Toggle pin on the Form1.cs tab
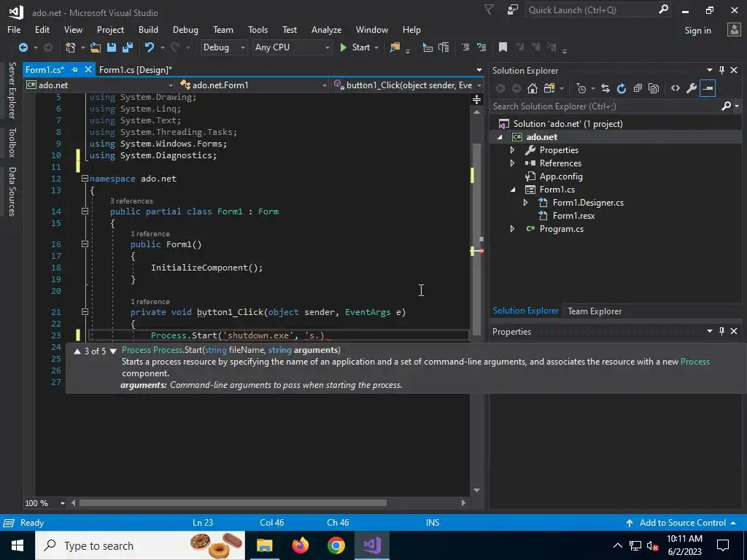Viewport: 747px width, 560px height. coord(75,69)
